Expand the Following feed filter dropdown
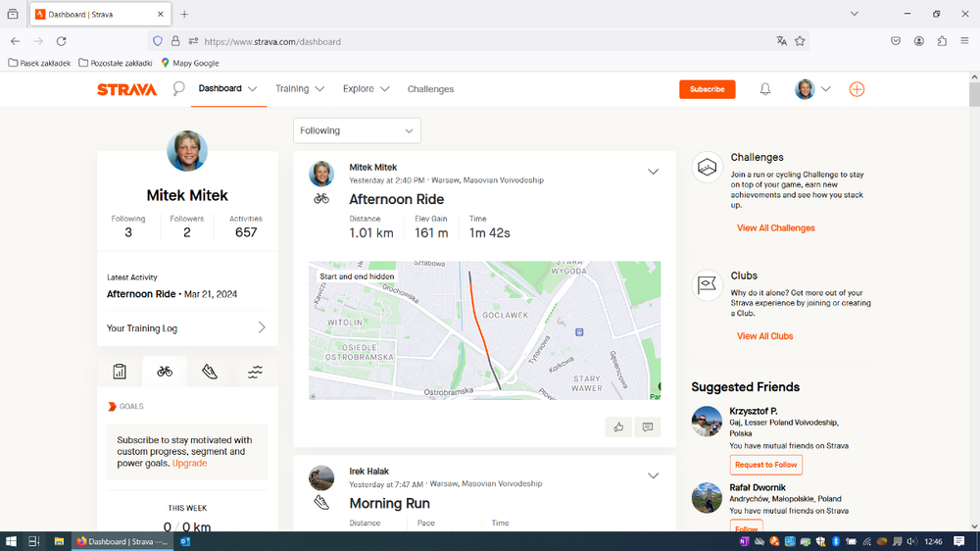The width and height of the screenshot is (980, 551). [357, 130]
